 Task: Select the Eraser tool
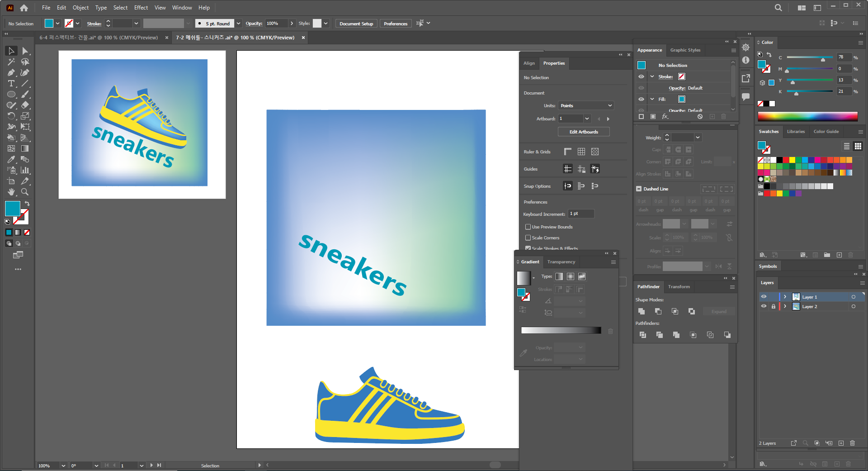(25, 105)
